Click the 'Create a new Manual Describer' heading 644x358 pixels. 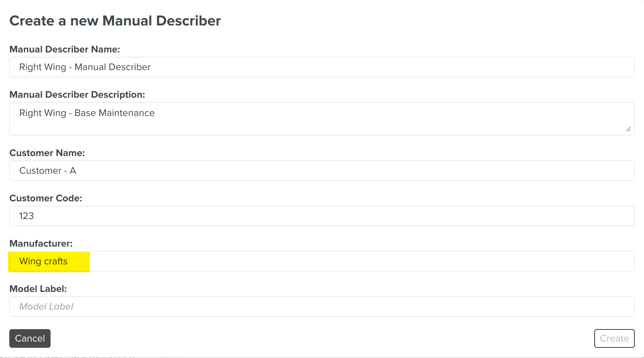tap(115, 21)
